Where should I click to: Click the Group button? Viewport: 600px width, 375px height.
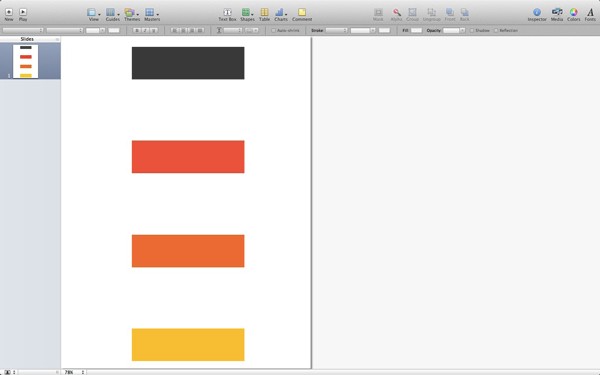point(412,15)
